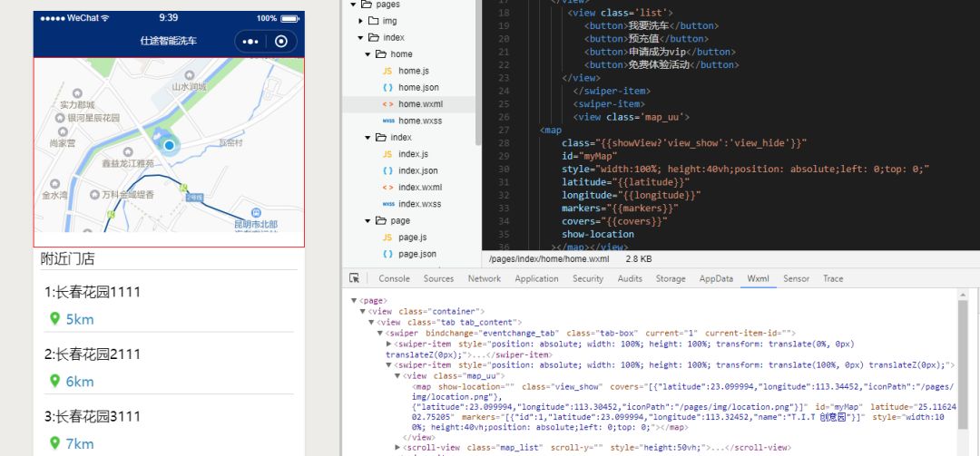Image resolution: width=980 pixels, height=456 pixels.
Task: Select store 3:长春花园3111
Action: tap(93, 416)
